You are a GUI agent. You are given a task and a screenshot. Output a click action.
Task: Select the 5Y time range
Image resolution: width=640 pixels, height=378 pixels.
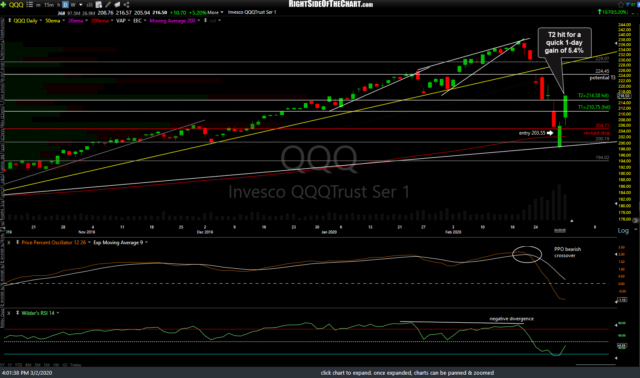3,365
